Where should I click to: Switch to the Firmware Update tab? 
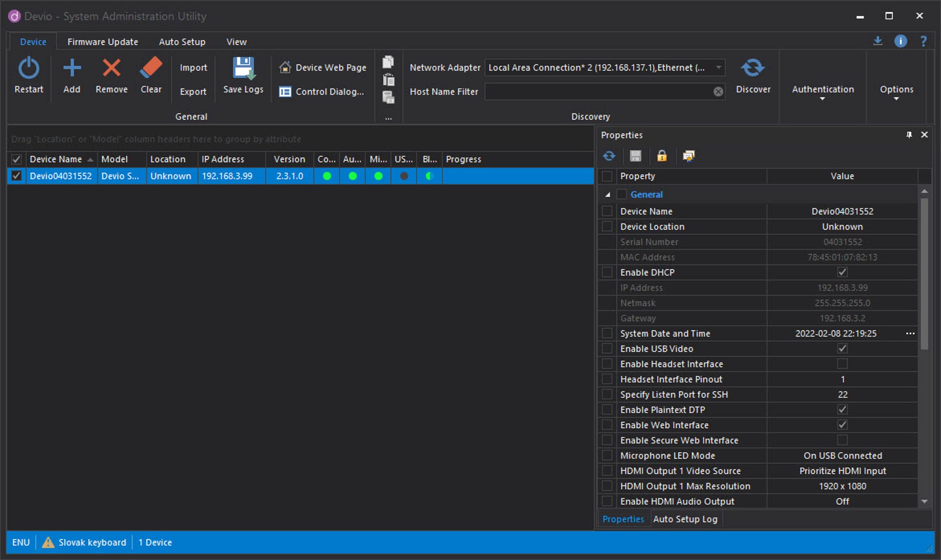point(102,42)
